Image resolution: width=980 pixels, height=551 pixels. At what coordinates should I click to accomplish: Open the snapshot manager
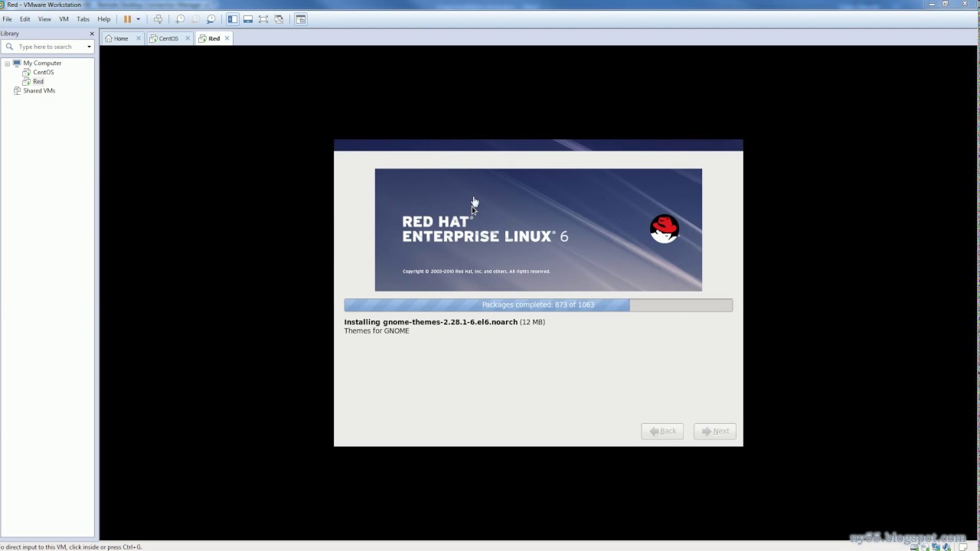(211, 19)
